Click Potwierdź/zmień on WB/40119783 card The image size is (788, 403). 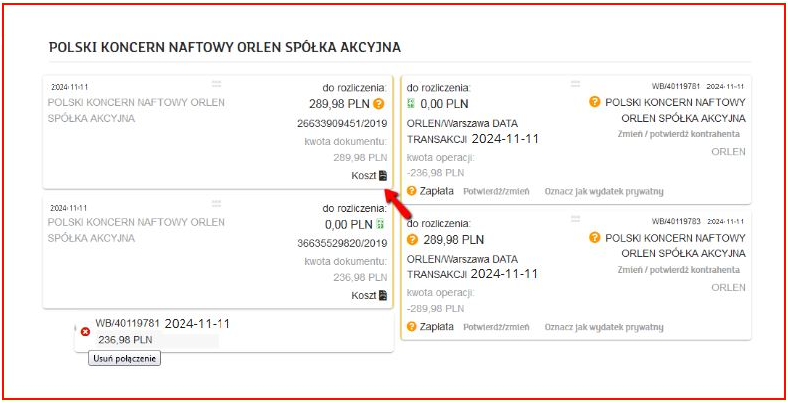pos(496,327)
